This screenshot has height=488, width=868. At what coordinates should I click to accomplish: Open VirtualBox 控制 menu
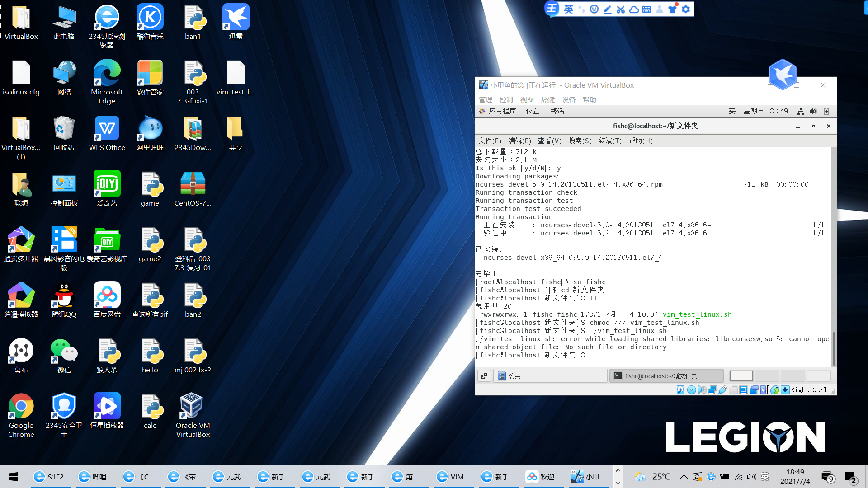506,99
